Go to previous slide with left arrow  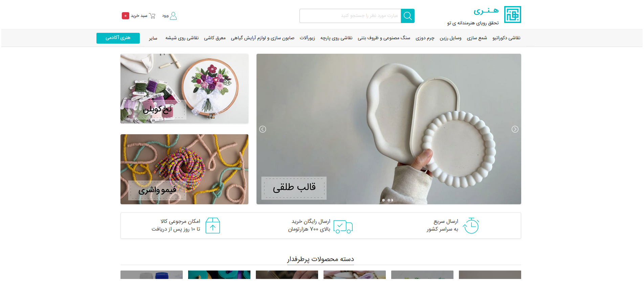[263, 129]
